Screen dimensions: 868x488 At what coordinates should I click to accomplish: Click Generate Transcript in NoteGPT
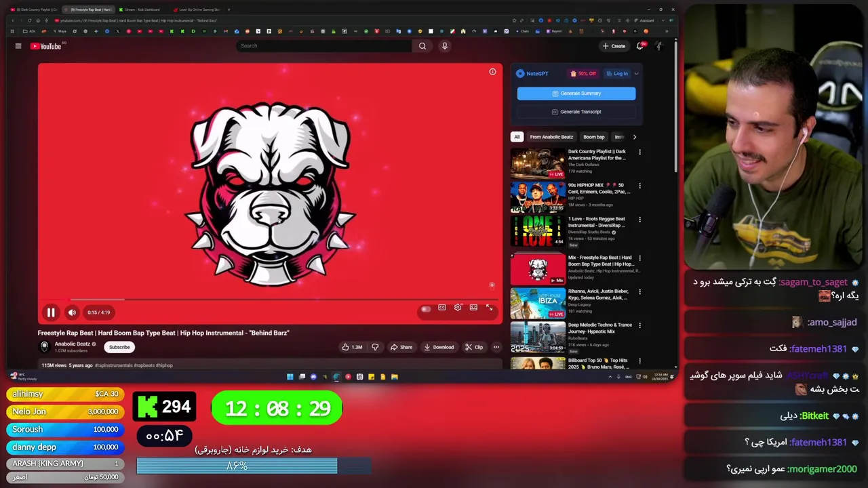tap(576, 112)
